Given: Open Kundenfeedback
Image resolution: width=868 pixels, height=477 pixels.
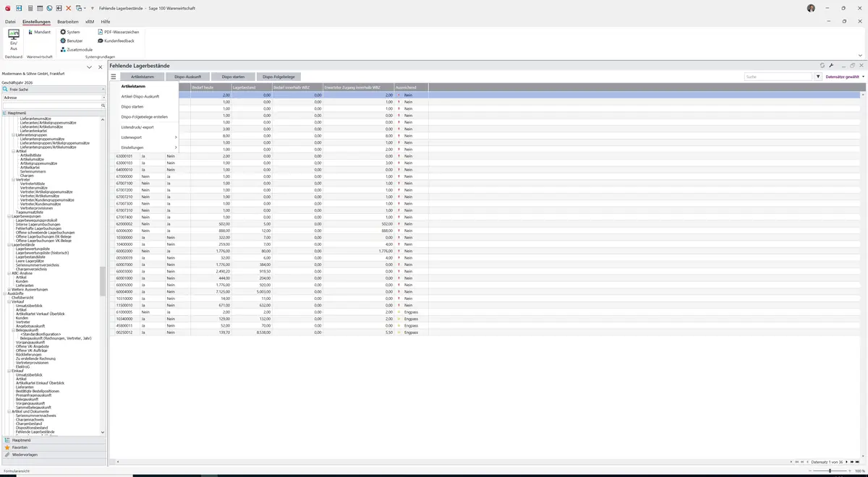Looking at the screenshot, I should pyautogui.click(x=116, y=40).
